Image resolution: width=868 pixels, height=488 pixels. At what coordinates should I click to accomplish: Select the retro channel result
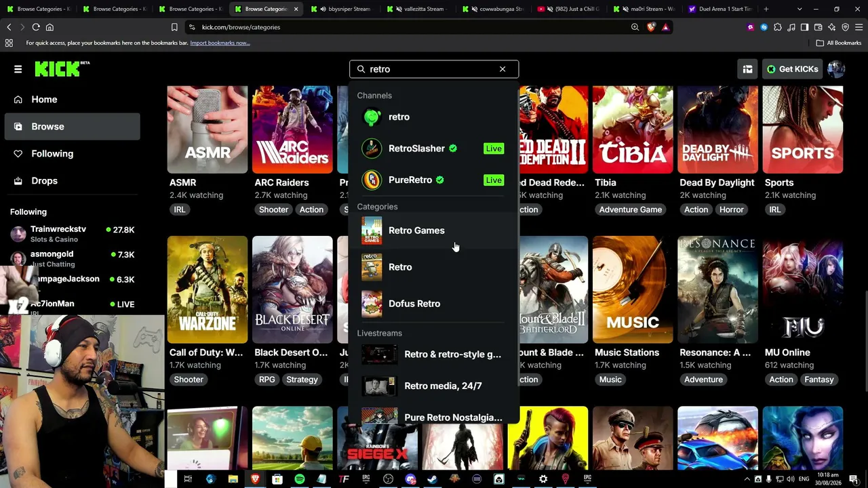[434, 117]
